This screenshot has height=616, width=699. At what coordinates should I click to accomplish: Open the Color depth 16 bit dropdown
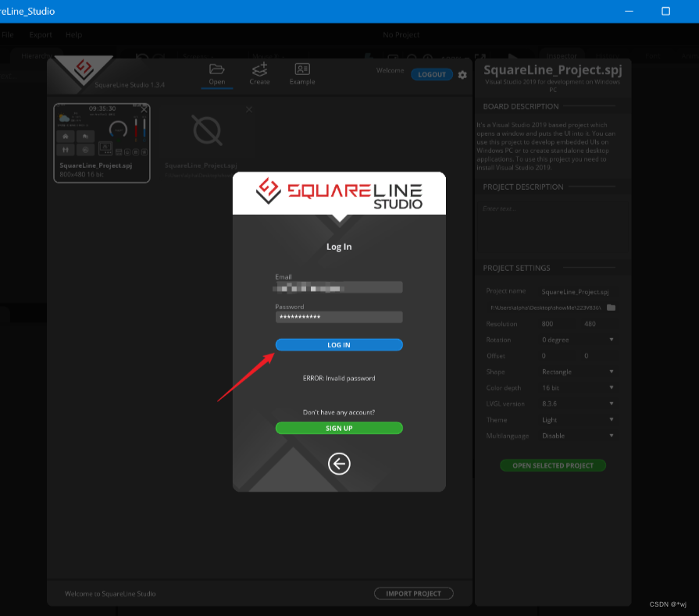578,388
